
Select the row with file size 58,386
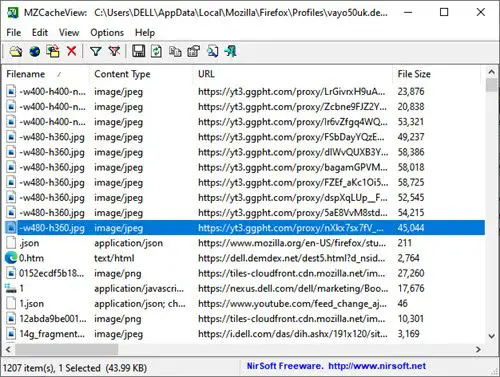(244, 152)
